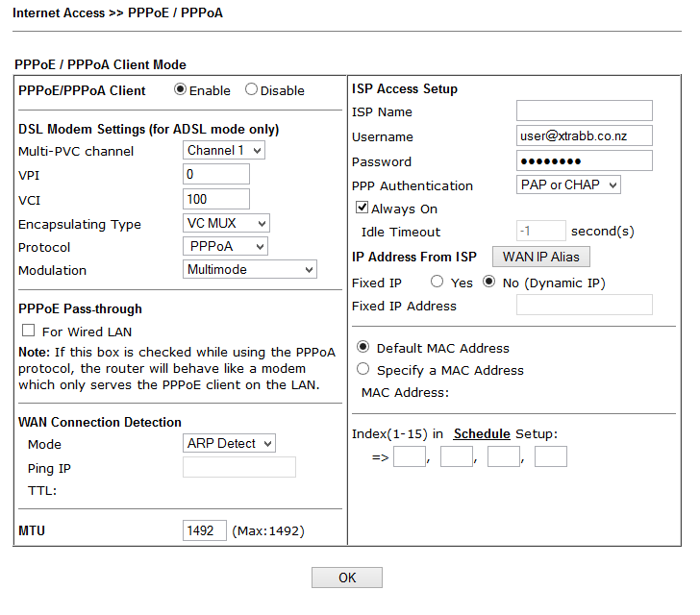The image size is (700, 615).
Task: Click the Fixed IP Address field
Action: [585, 305]
